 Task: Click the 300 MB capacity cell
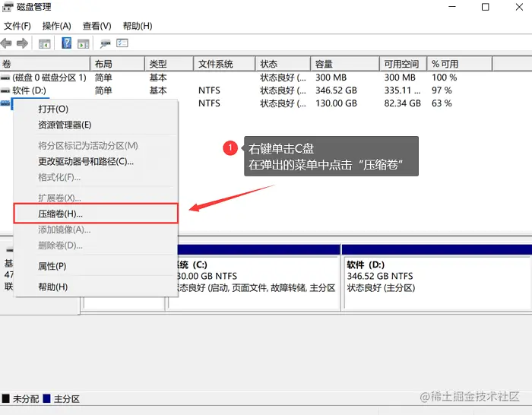tap(331, 78)
